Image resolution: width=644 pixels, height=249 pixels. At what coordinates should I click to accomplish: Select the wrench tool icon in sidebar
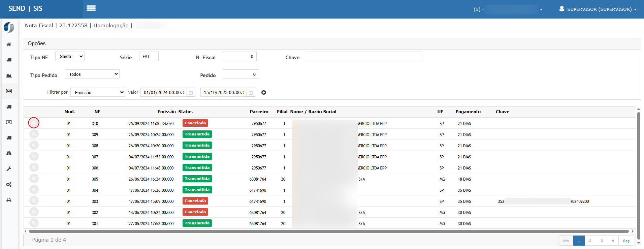coord(9,169)
